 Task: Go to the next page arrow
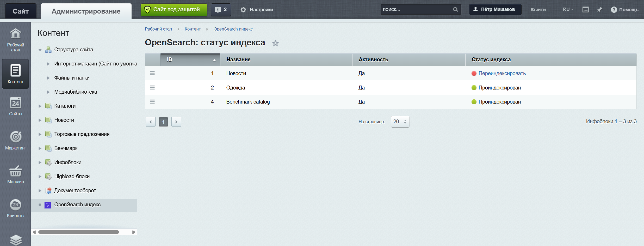click(176, 122)
